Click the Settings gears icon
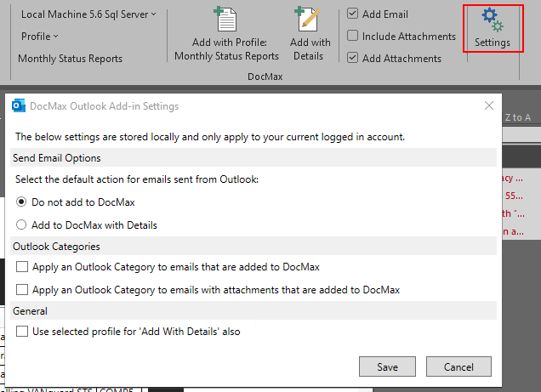This screenshot has height=392, width=541. tap(493, 20)
